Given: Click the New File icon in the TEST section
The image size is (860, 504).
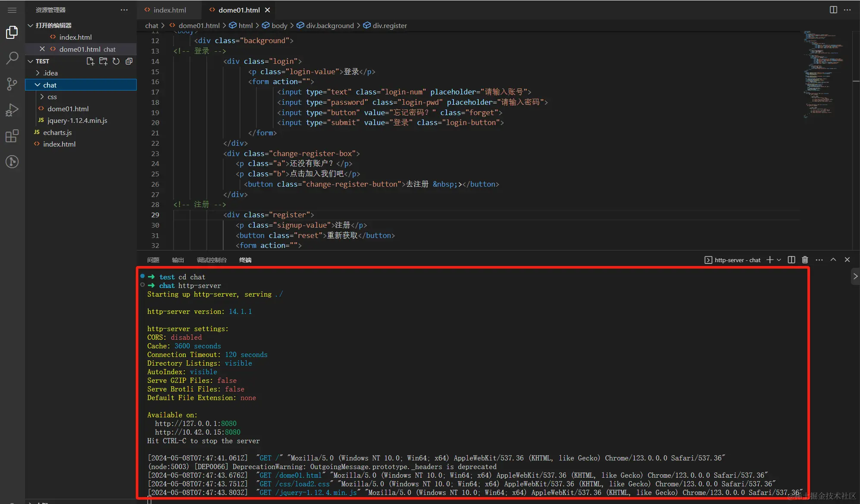Looking at the screenshot, I should [90, 61].
